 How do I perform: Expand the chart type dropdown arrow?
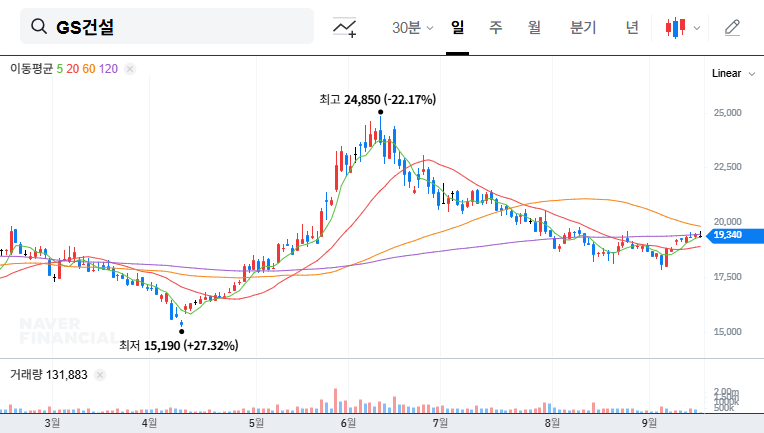point(697,28)
